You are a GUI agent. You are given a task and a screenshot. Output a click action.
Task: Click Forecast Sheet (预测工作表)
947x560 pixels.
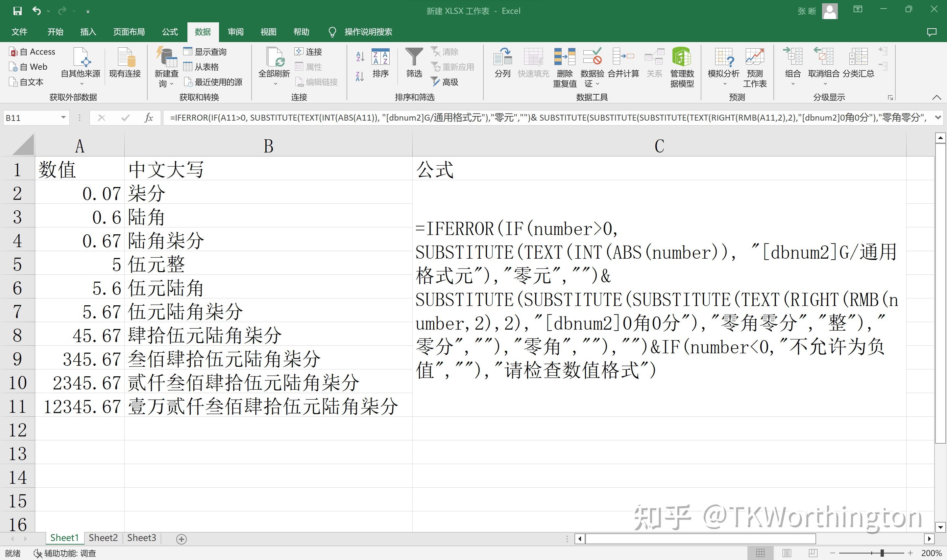click(x=755, y=67)
